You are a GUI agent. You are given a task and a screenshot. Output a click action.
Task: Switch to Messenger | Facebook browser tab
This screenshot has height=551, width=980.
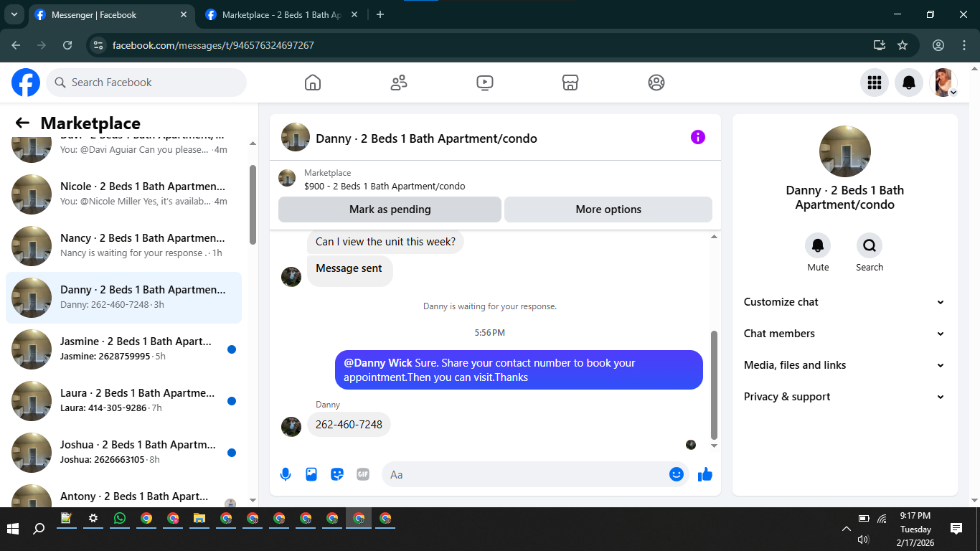110,14
